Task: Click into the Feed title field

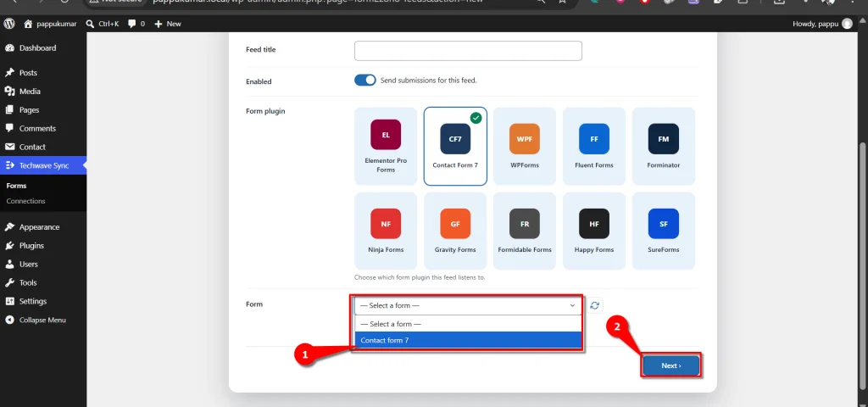Action: click(x=468, y=50)
